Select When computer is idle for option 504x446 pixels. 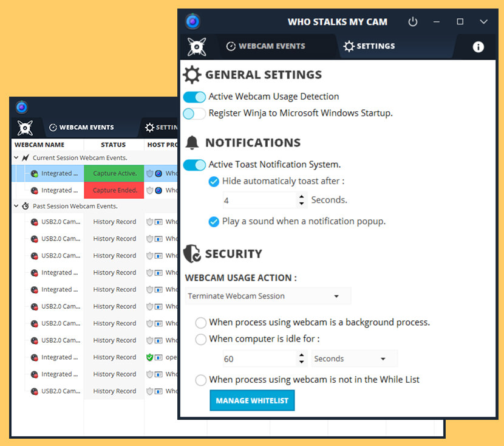(201, 339)
